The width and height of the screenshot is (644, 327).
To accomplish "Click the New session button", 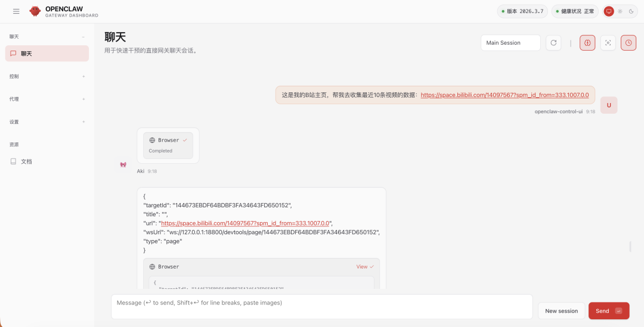I will point(562,311).
